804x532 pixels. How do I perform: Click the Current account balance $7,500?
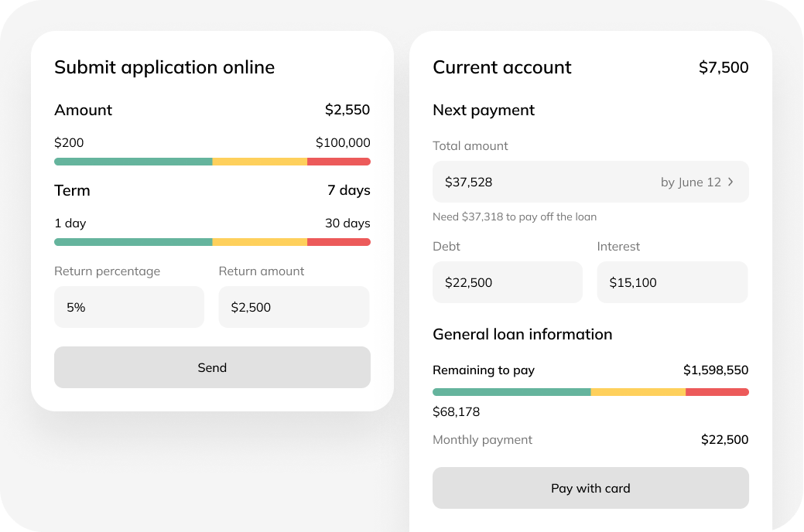(x=724, y=67)
